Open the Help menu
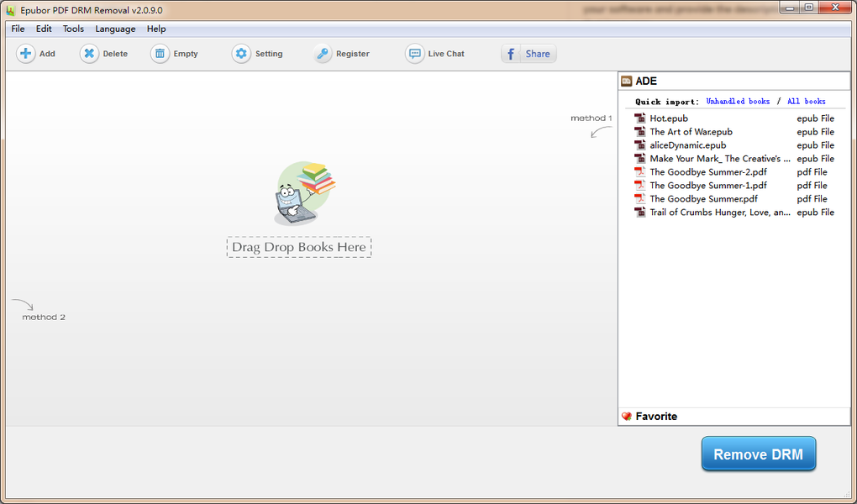 pos(156,29)
